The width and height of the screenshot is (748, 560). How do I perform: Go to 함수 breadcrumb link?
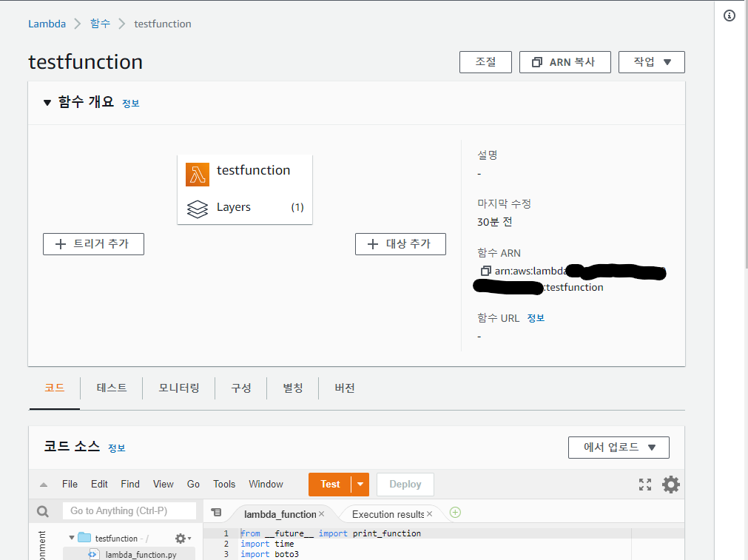click(x=100, y=24)
